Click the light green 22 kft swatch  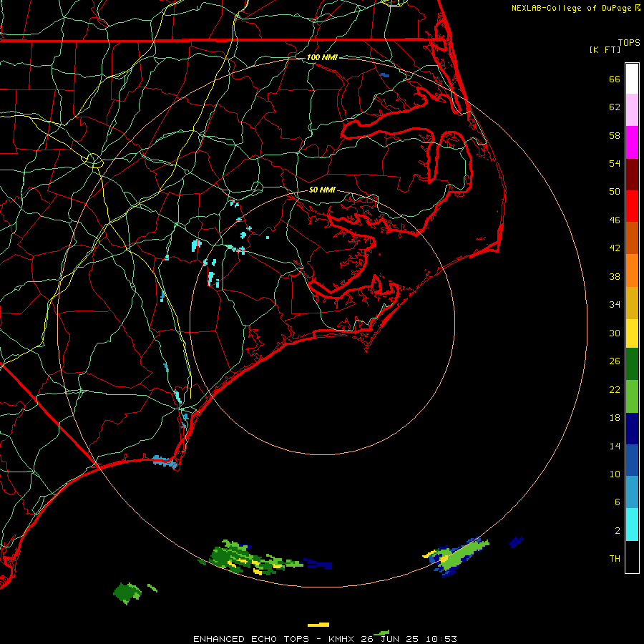click(632, 396)
